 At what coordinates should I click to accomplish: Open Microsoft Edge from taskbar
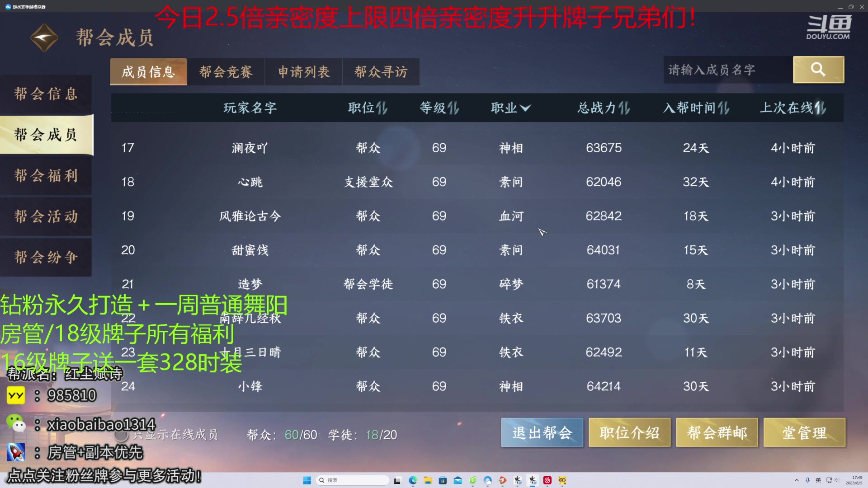point(413,480)
